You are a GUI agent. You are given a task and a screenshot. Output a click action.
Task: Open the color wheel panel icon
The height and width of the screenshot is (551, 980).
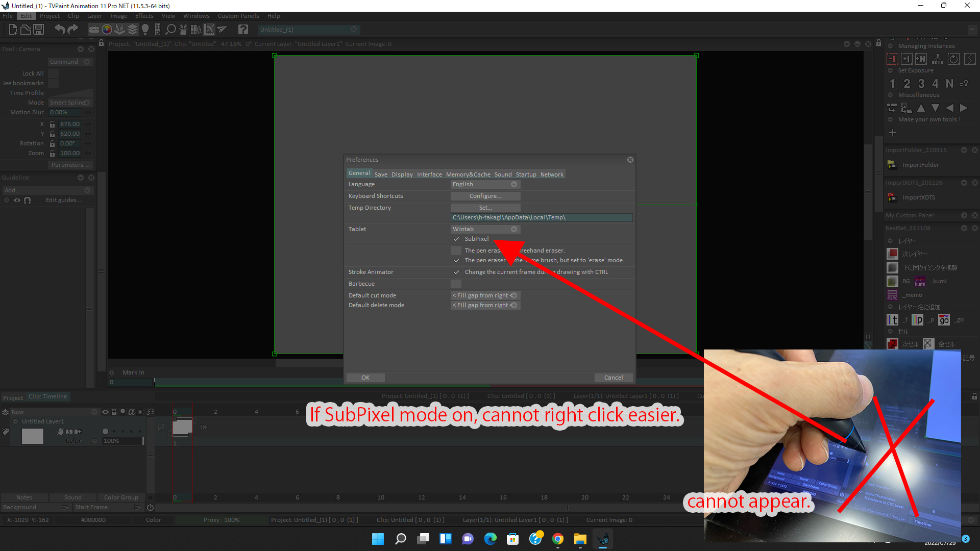pyautogui.click(x=107, y=30)
